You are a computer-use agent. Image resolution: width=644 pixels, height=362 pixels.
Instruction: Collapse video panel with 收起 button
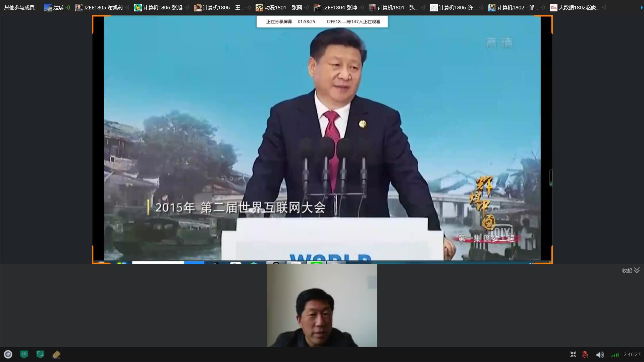click(x=631, y=270)
